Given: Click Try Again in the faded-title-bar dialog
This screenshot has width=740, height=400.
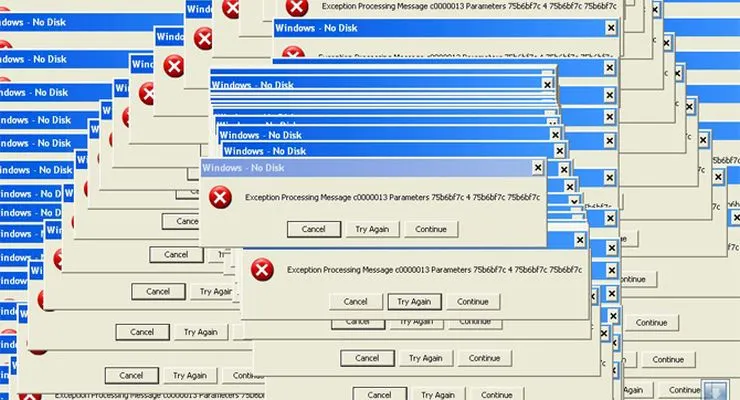Looking at the screenshot, I should pos(372,229).
